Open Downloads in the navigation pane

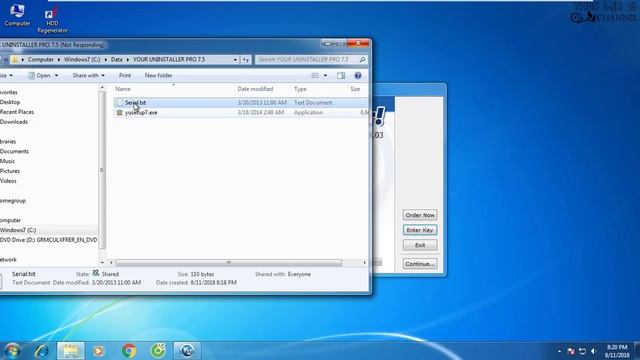tap(14, 122)
